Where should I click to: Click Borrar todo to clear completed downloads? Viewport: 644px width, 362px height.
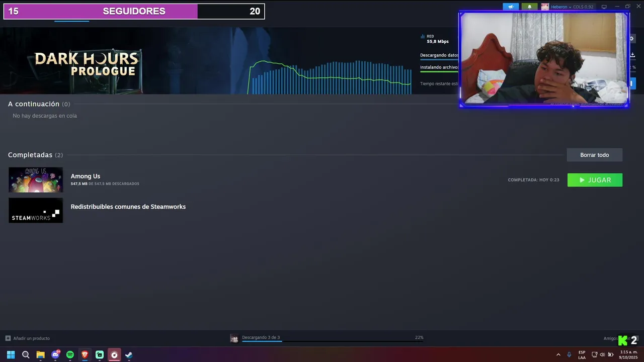[595, 155]
